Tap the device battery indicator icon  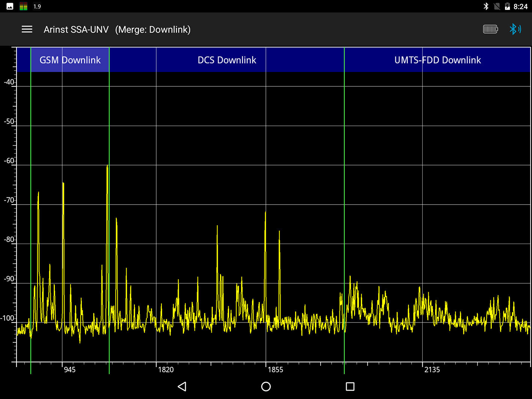[x=490, y=29]
